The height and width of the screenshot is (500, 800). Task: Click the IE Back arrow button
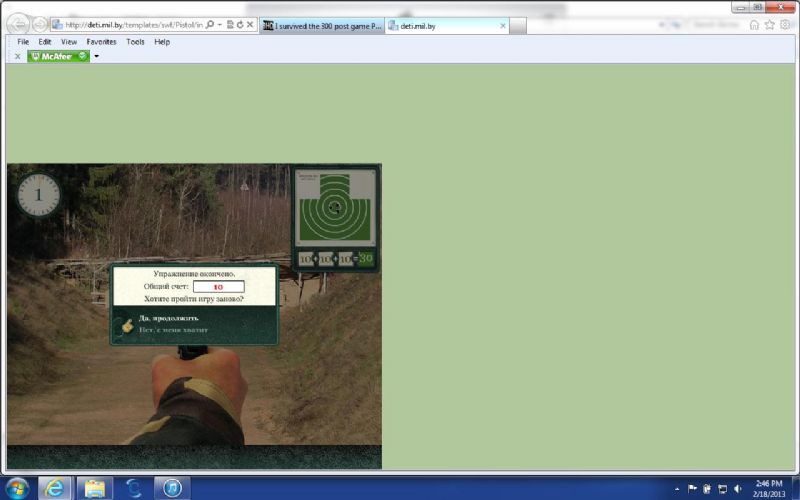click(x=18, y=24)
